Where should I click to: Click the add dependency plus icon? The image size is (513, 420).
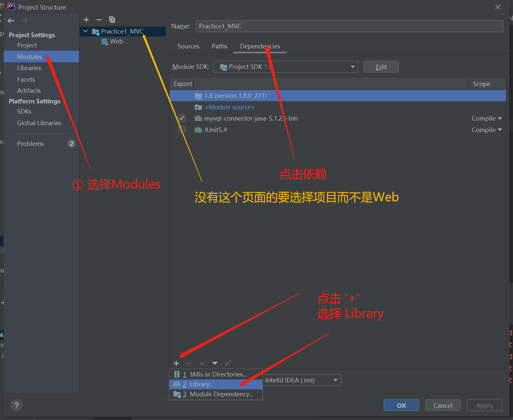click(x=176, y=363)
